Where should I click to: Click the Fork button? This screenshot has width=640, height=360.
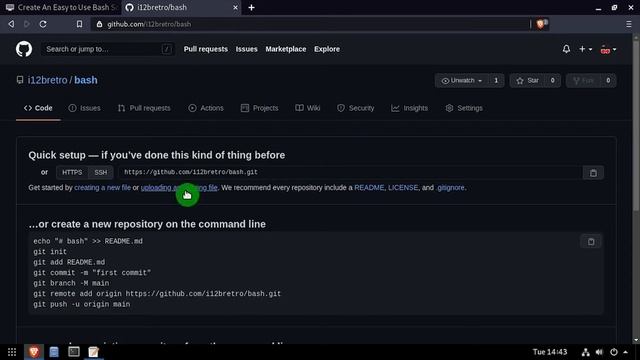click(x=583, y=80)
